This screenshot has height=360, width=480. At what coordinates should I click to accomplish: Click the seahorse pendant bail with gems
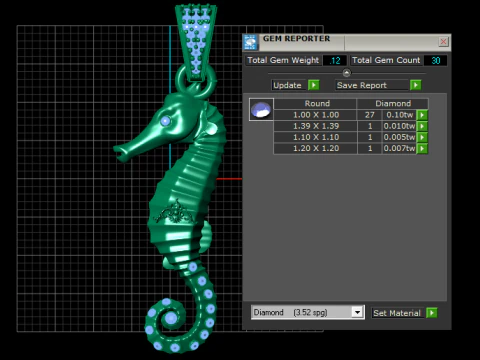pos(196,42)
